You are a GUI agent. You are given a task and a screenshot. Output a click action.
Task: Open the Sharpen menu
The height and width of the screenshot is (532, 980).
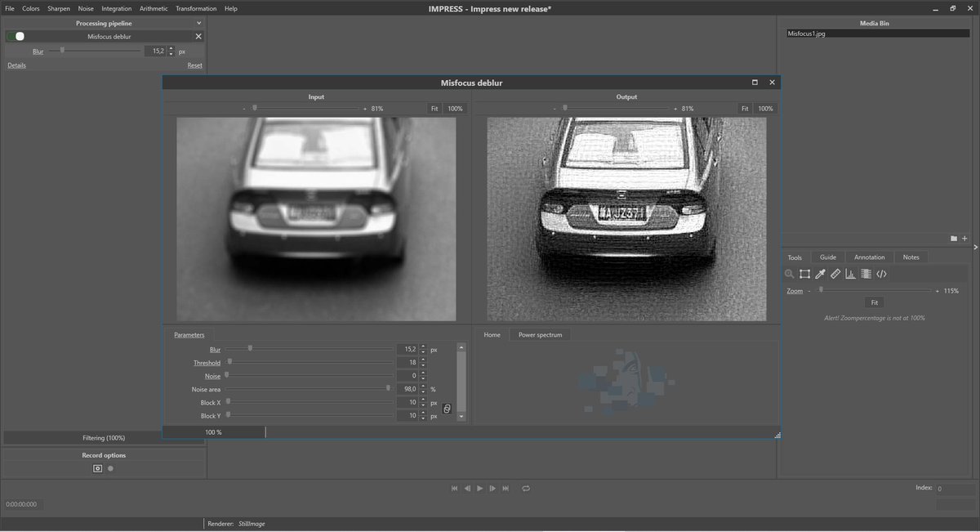pyautogui.click(x=59, y=8)
